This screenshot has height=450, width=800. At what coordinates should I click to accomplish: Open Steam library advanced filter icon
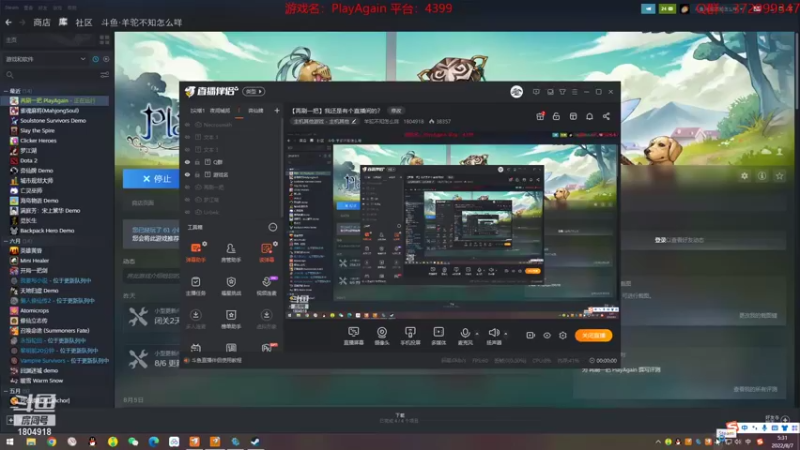(105, 75)
